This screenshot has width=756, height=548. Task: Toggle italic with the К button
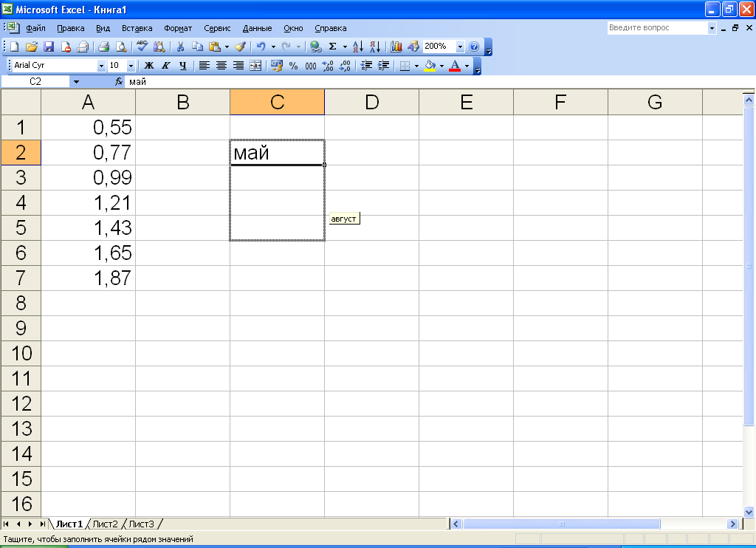(166, 66)
